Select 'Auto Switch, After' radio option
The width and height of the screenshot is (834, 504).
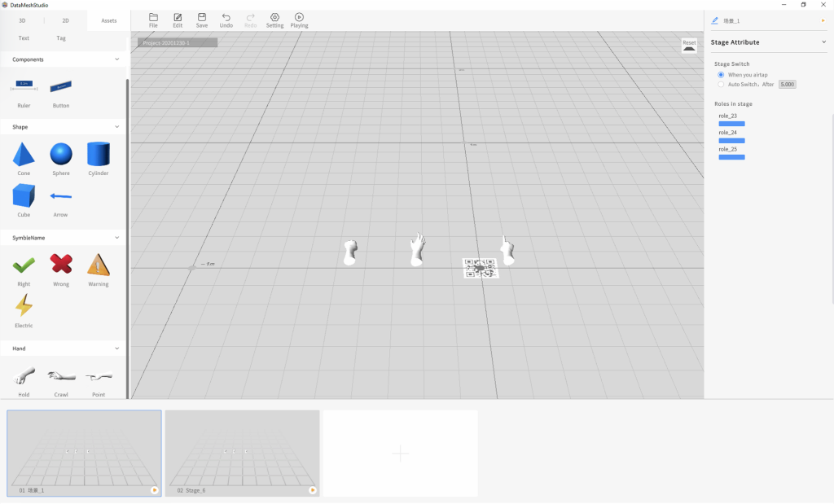[721, 85]
